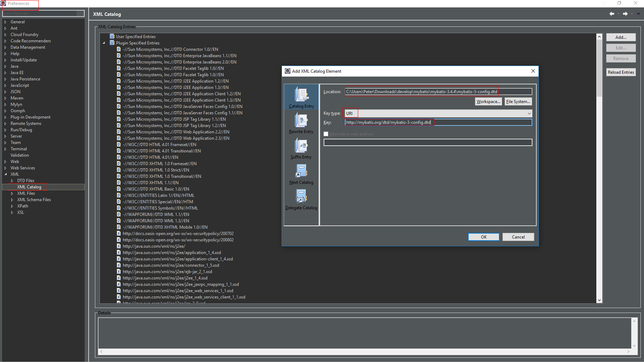Select the Delegate Catalog type icon
The image size is (644, 362).
point(301,197)
